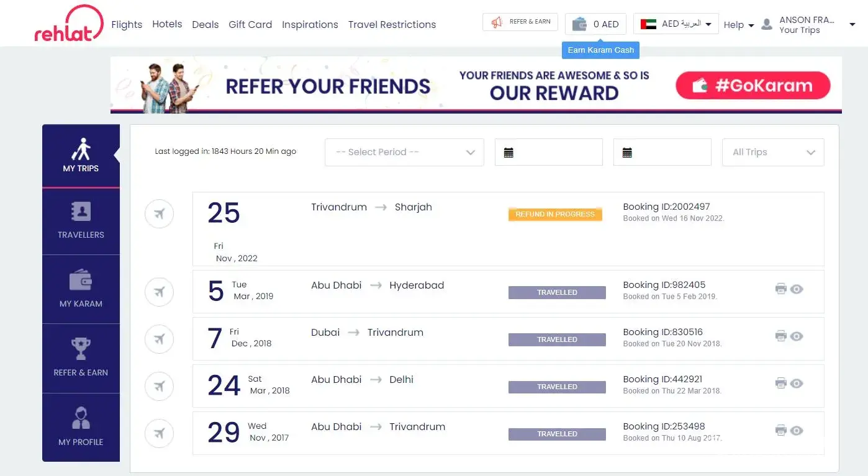
Task: Open the All Trips filter dropdown
Action: pos(773,152)
